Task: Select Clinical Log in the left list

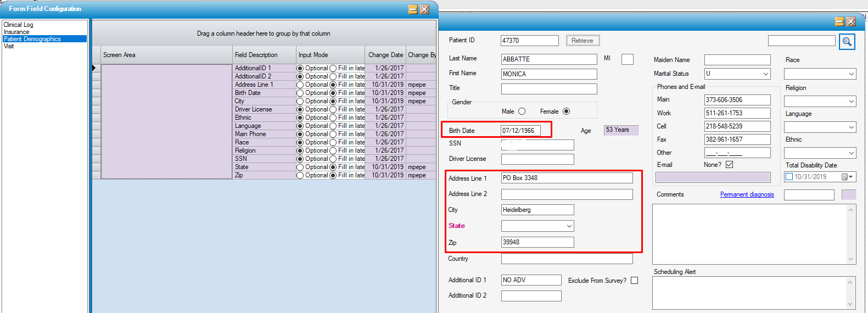Action: [18, 25]
